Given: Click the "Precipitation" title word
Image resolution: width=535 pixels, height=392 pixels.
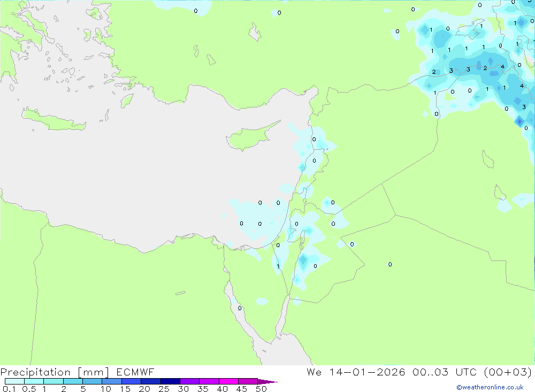Looking at the screenshot, I should click(35, 372).
